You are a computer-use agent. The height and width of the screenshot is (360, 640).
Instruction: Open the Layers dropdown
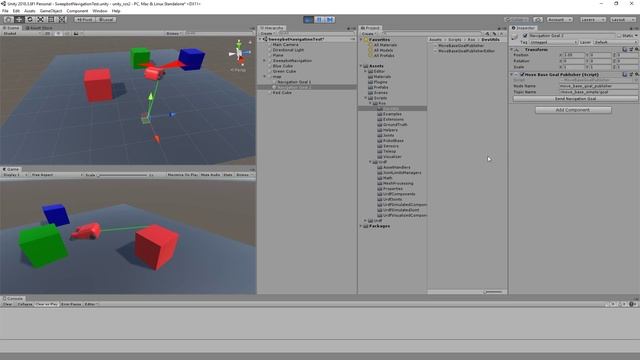tap(592, 20)
